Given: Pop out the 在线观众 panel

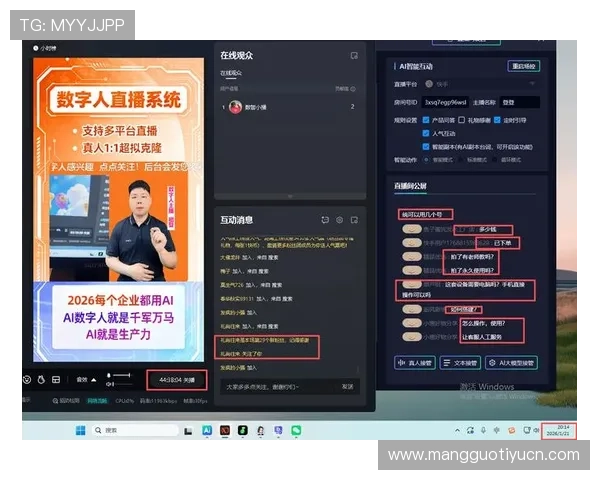Looking at the screenshot, I should click(354, 56).
